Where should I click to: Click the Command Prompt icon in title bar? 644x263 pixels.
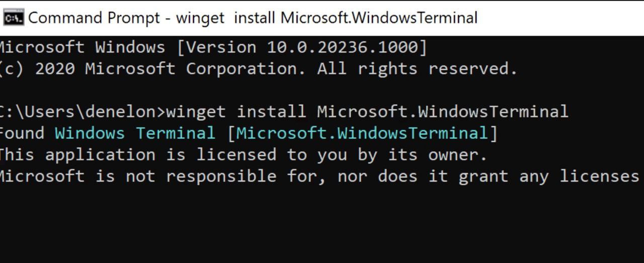pos(14,18)
